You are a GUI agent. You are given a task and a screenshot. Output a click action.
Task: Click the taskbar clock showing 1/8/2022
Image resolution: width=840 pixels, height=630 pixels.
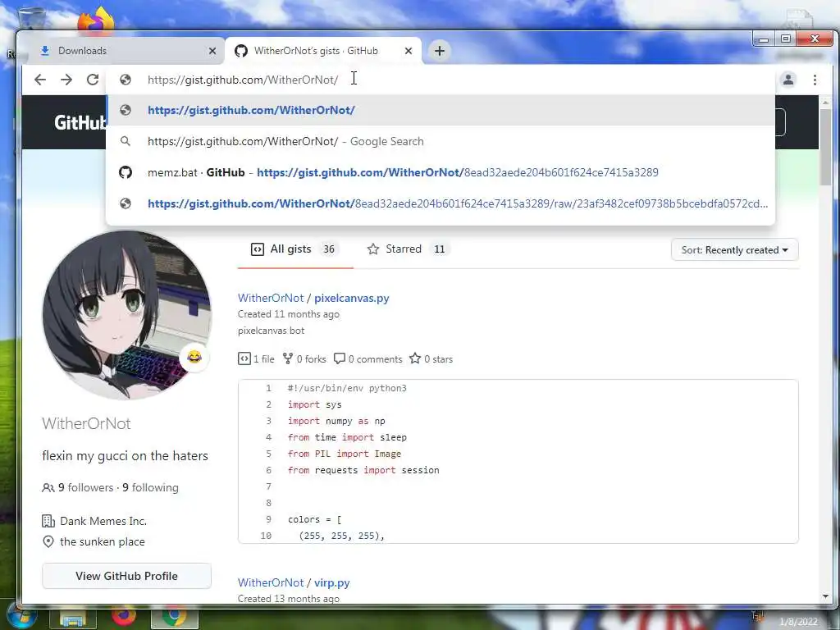tap(798, 622)
